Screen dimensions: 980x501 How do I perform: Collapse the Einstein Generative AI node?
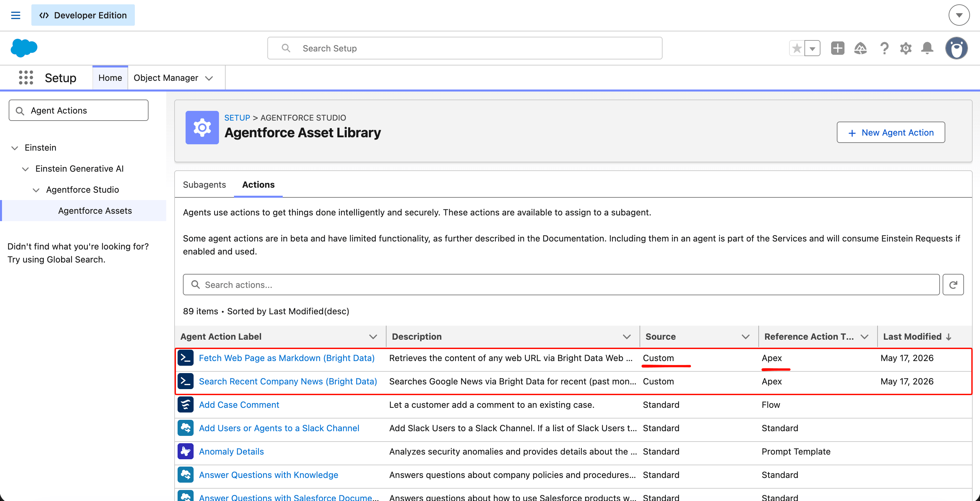25,169
